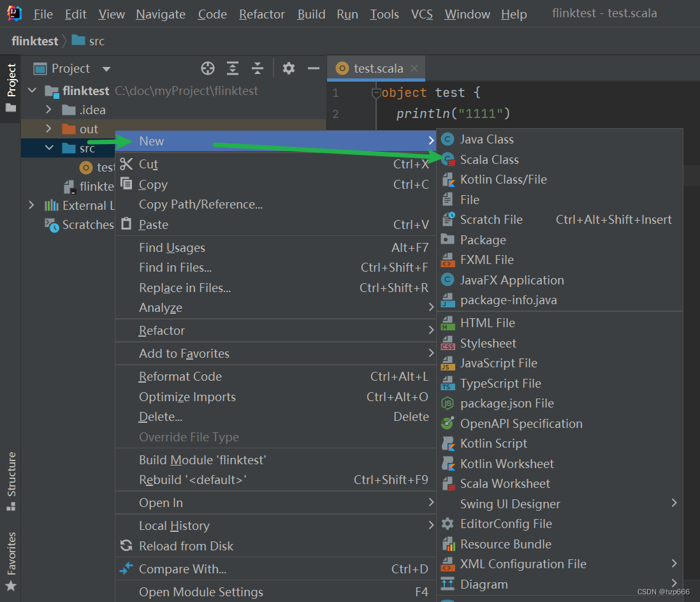The width and height of the screenshot is (700, 602).
Task: Hide the Project panel with minus icon
Action: click(313, 68)
